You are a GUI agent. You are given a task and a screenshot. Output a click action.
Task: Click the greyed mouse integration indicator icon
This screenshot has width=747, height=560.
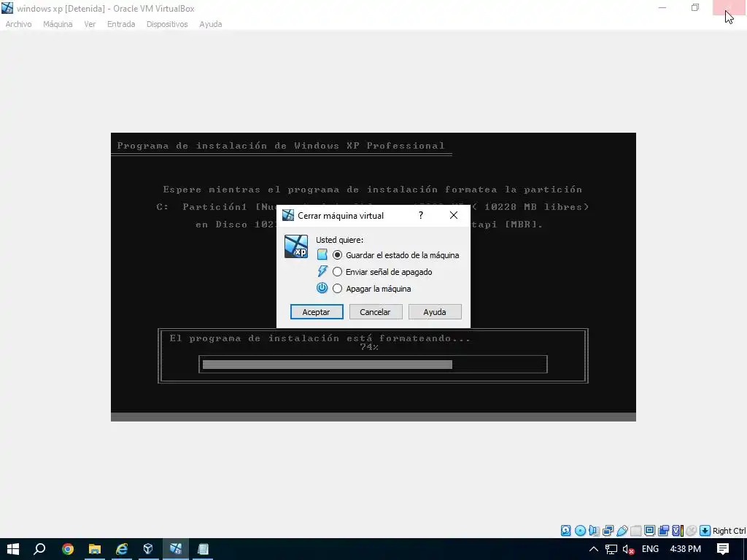(x=692, y=531)
